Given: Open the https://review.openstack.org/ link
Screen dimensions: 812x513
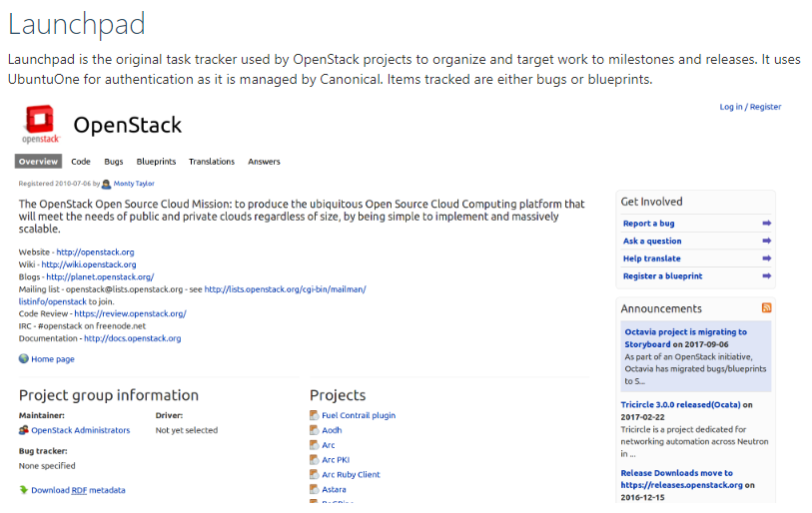Looking at the screenshot, I should tap(130, 313).
